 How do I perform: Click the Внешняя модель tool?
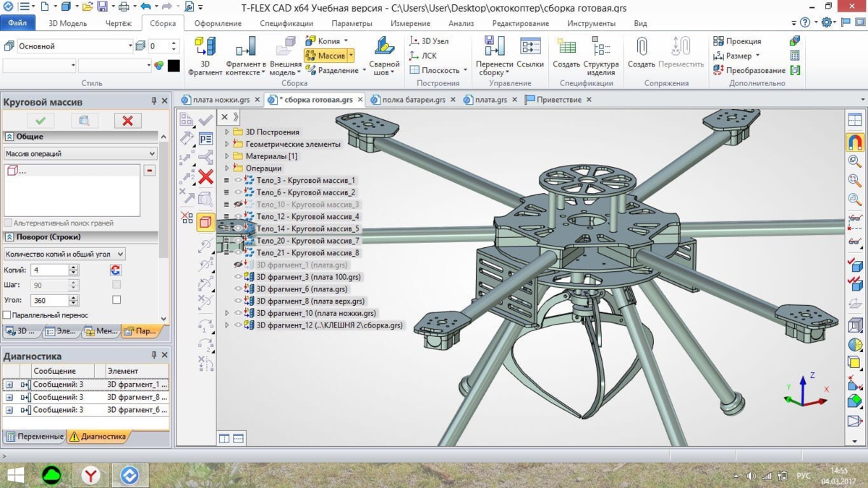click(286, 56)
